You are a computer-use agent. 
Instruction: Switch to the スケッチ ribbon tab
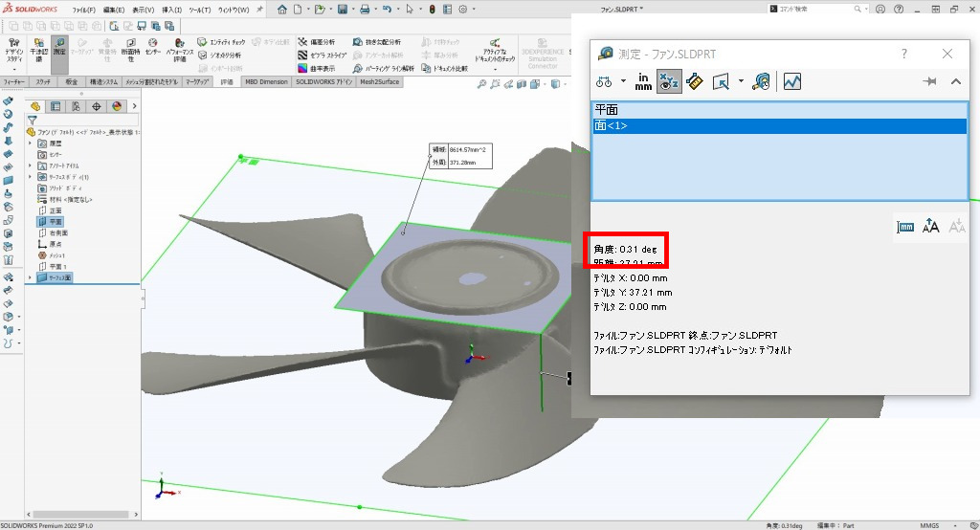tap(43, 82)
